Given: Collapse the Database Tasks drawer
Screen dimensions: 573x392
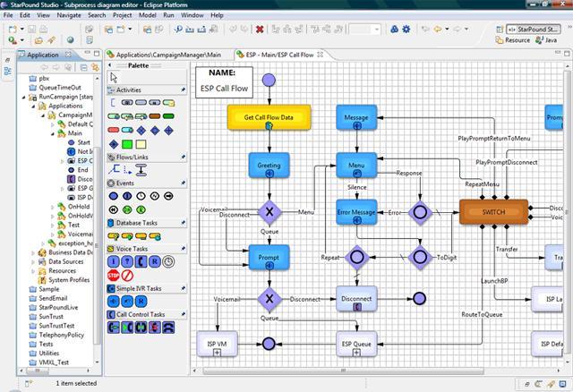Looking at the screenshot, I should pyautogui.click(x=147, y=223).
